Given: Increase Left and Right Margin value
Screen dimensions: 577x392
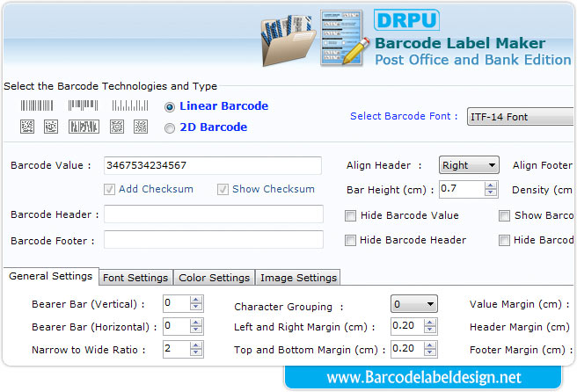Looking at the screenshot, I should tap(430, 323).
